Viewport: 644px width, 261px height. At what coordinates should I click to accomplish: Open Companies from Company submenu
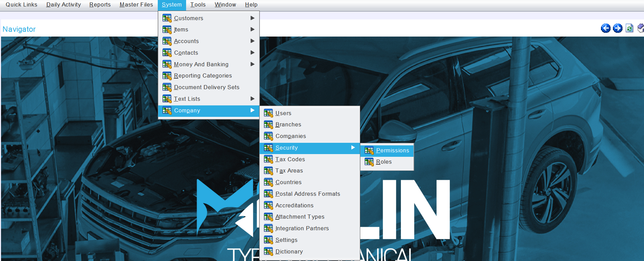pyautogui.click(x=310, y=136)
